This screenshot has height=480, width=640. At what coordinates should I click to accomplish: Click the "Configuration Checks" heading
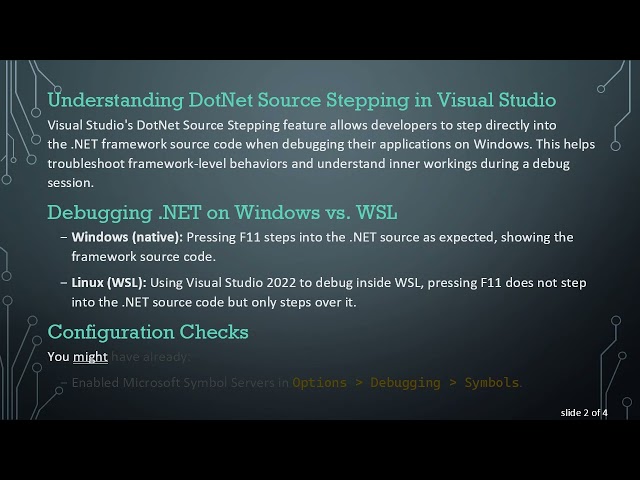(148, 332)
